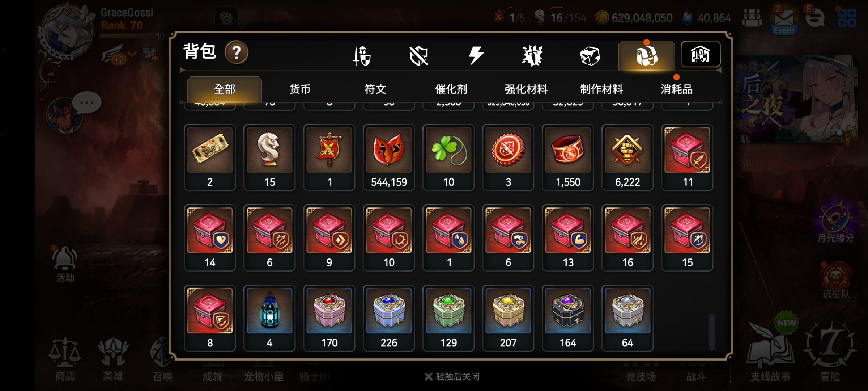Viewport: 868px width, 391px height.
Task: Switch to the 符文 tab
Action: tap(375, 89)
